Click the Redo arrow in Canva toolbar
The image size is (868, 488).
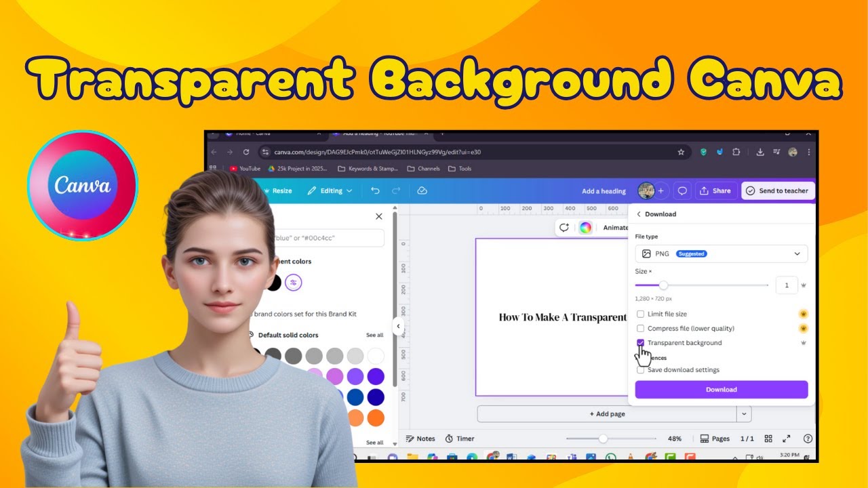click(x=396, y=191)
